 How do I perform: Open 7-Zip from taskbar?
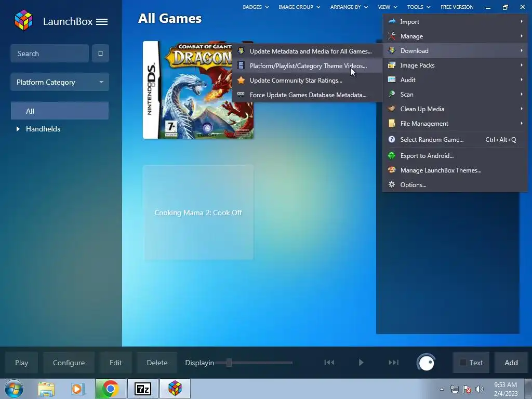[x=142, y=389]
